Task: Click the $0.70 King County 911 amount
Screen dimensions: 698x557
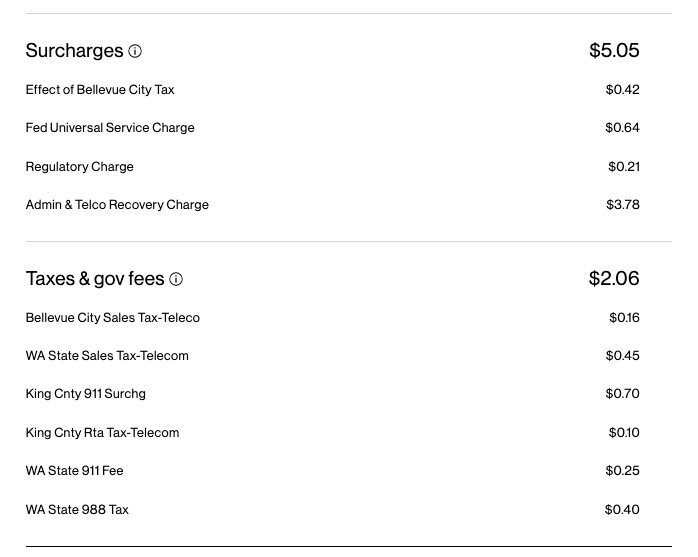Action: (x=622, y=394)
